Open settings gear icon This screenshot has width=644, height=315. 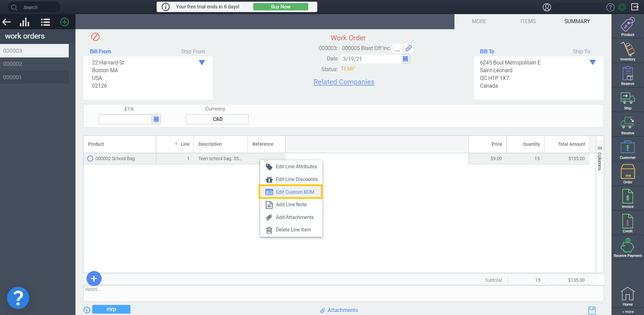pyautogui.click(x=622, y=7)
